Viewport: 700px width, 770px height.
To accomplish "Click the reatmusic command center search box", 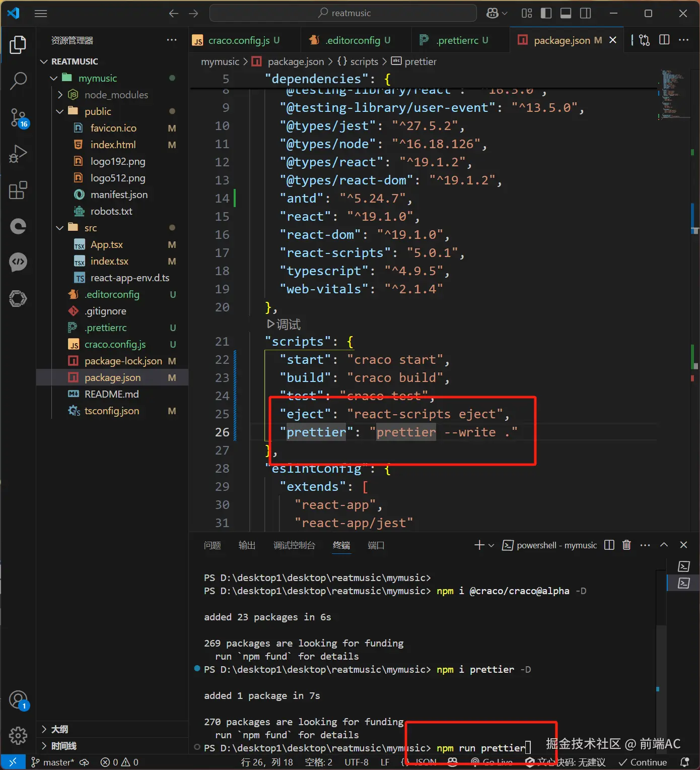I will click(x=343, y=13).
